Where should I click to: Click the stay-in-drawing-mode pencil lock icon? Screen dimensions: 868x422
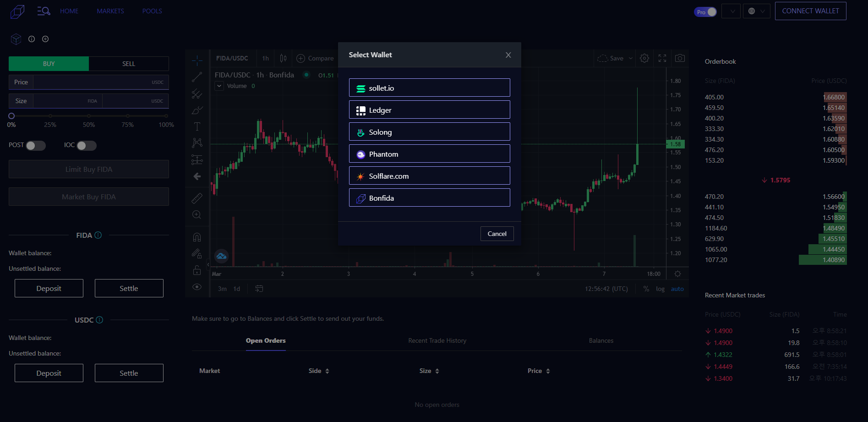(x=197, y=253)
